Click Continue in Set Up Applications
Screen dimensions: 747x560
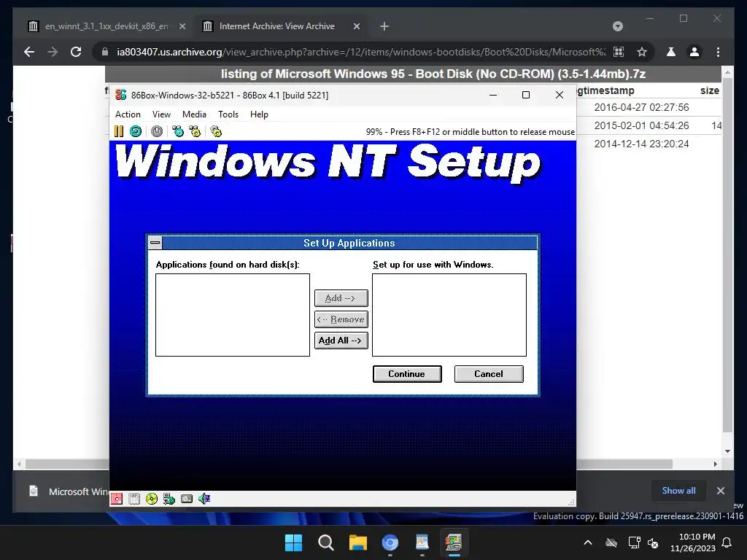407,374
